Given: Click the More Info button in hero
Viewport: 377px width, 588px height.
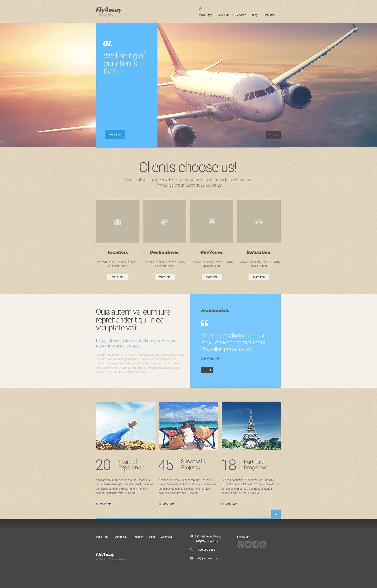Looking at the screenshot, I should [115, 135].
